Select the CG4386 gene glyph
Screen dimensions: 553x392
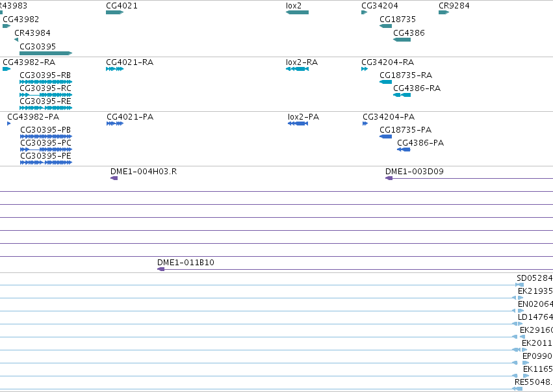click(x=402, y=40)
